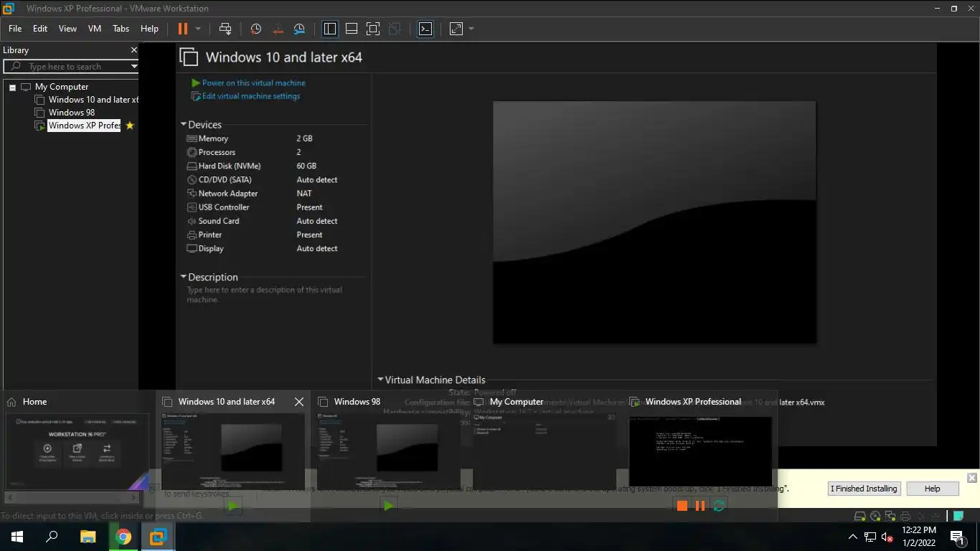Collapse the Description section
The width and height of the screenshot is (980, 551).
(x=184, y=277)
